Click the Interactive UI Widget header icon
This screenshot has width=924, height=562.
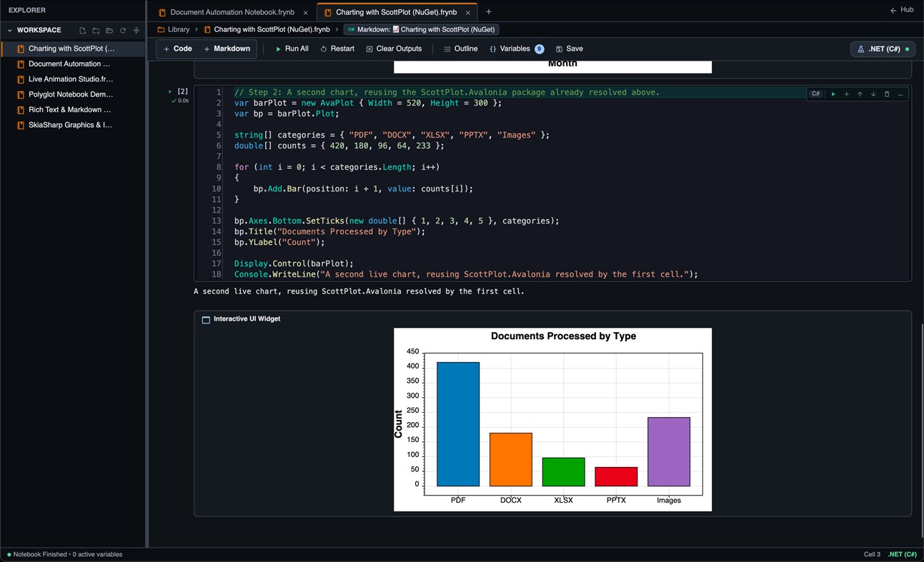pyautogui.click(x=206, y=320)
